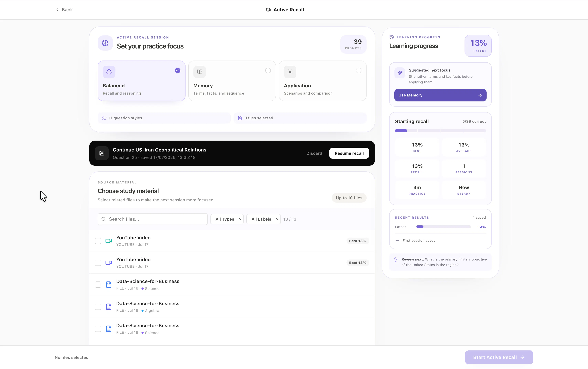Screen dimensions: 588x369
Task: Click the save icon in the Continue session banner
Action: click(102, 153)
